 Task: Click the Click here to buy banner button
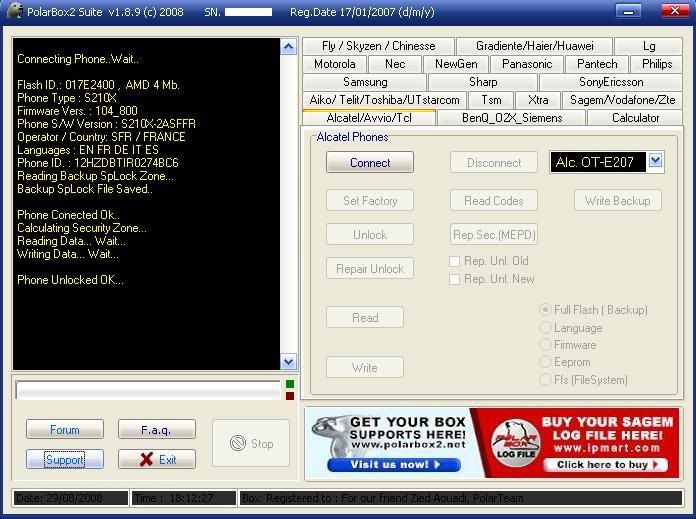(606, 464)
